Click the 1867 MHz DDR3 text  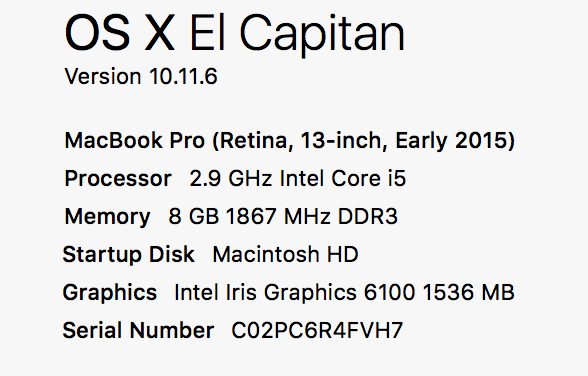[312, 216]
